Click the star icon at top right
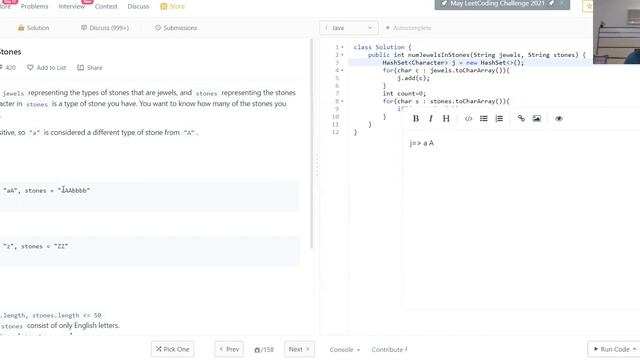Screen dimensions: 640x360 coord(589,6)
